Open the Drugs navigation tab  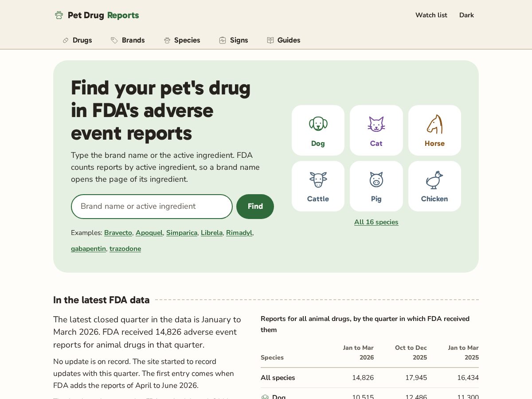[x=77, y=40]
